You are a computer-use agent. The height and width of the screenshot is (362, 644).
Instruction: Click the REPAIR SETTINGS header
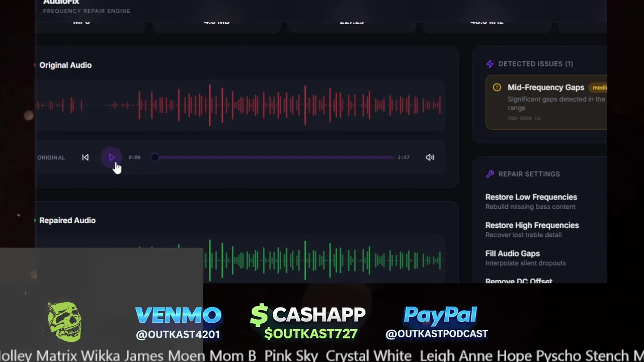[x=529, y=174]
